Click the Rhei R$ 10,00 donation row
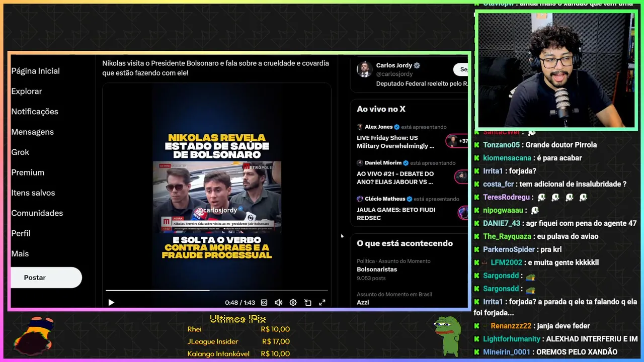Viewport: 644px width, 362px height. [238, 329]
